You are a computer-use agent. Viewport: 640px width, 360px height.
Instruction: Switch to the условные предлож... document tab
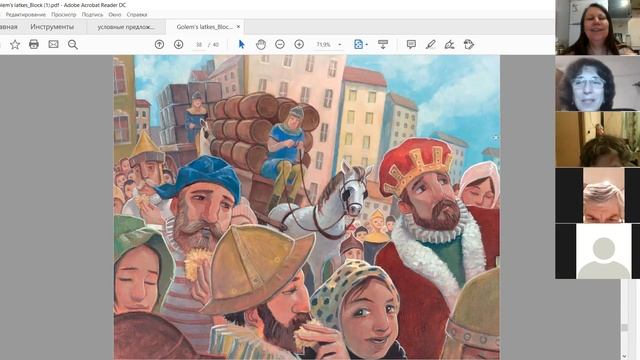pos(126,27)
